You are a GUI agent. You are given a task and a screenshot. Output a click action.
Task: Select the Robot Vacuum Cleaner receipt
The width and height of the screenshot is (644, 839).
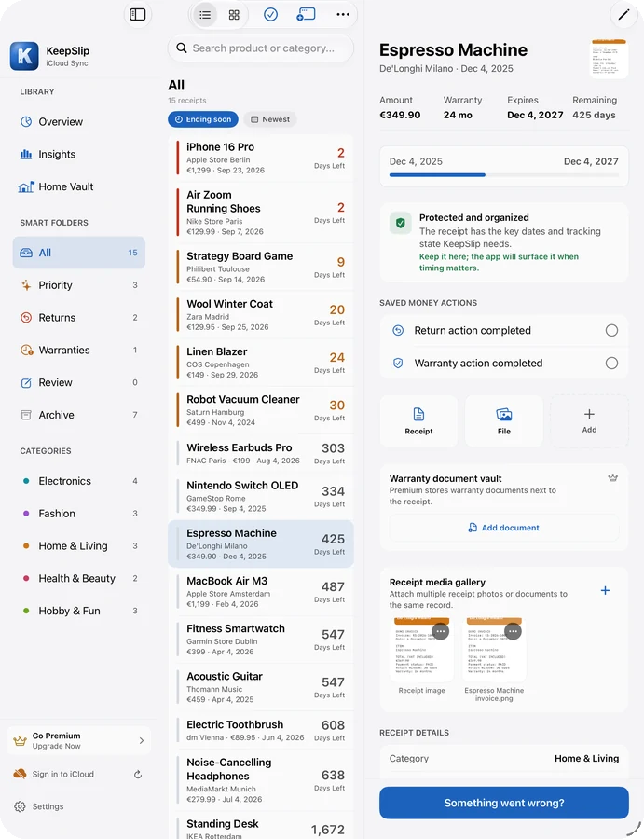(x=260, y=410)
